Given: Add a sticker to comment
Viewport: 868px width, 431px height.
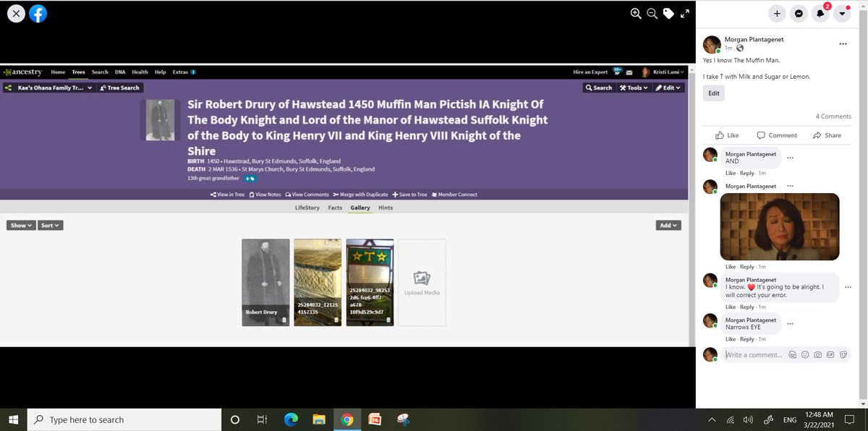Looking at the screenshot, I should pos(843,355).
